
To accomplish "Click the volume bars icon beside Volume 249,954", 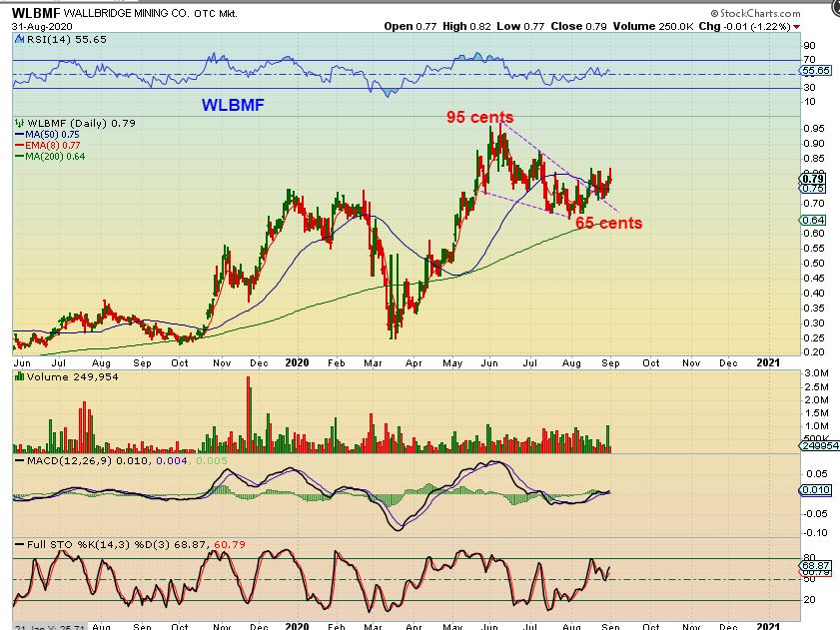I will click(x=19, y=376).
